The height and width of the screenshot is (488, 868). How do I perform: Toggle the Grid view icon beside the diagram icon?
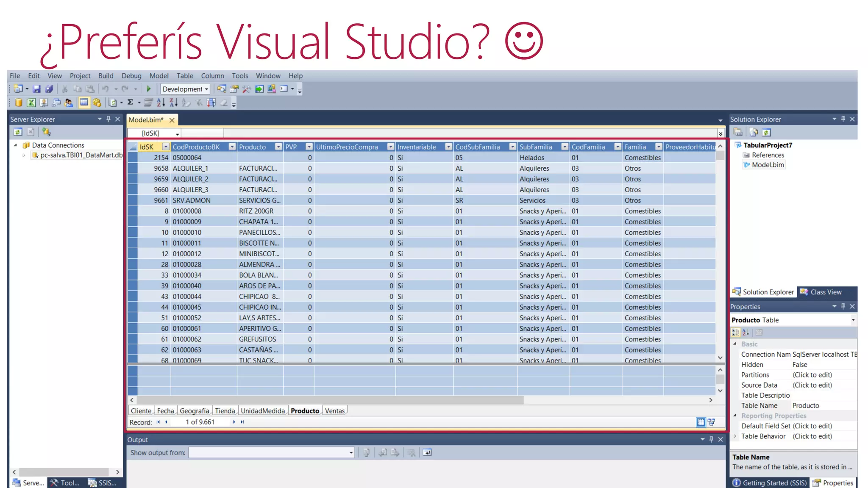[x=701, y=422]
